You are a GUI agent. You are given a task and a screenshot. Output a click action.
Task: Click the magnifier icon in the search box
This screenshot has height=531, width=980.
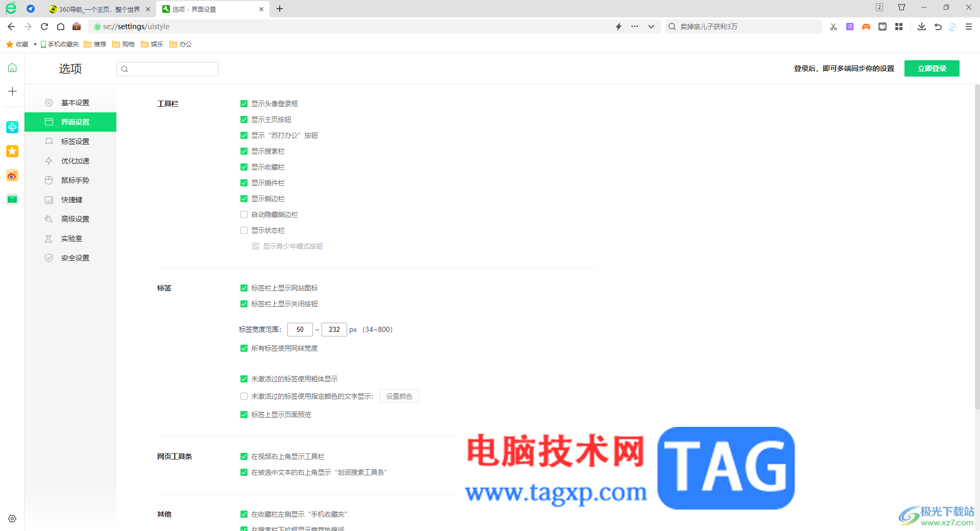[x=672, y=27]
